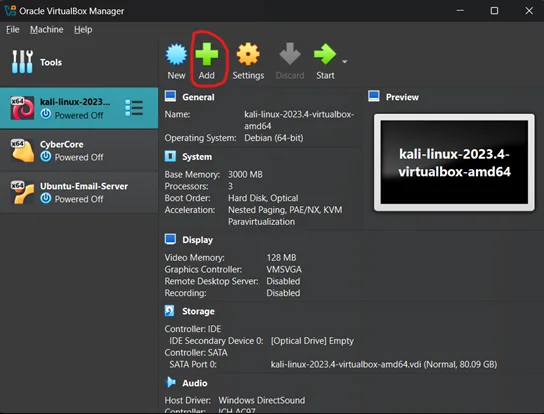
Task: Click the Storage section disk icon
Action: (170, 311)
